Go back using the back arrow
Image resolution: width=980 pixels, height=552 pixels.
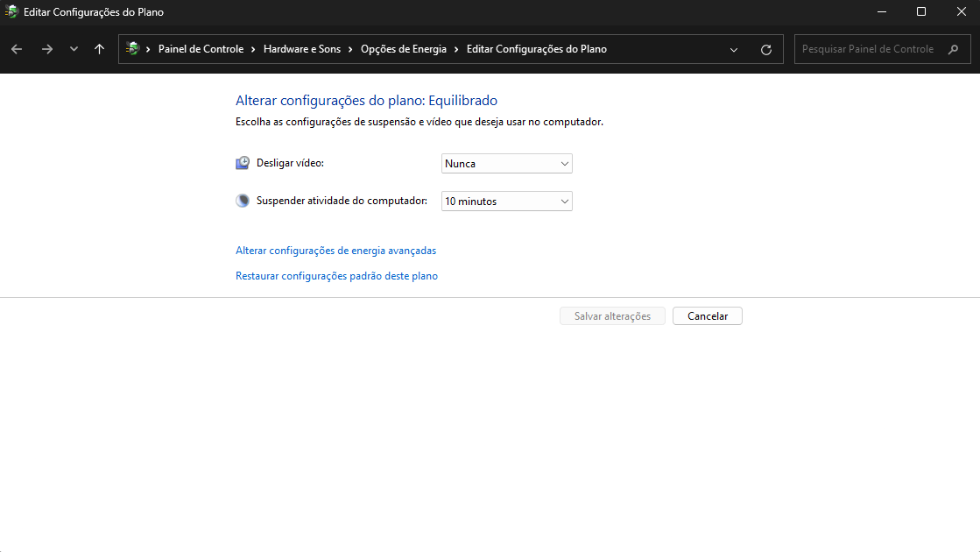(17, 49)
